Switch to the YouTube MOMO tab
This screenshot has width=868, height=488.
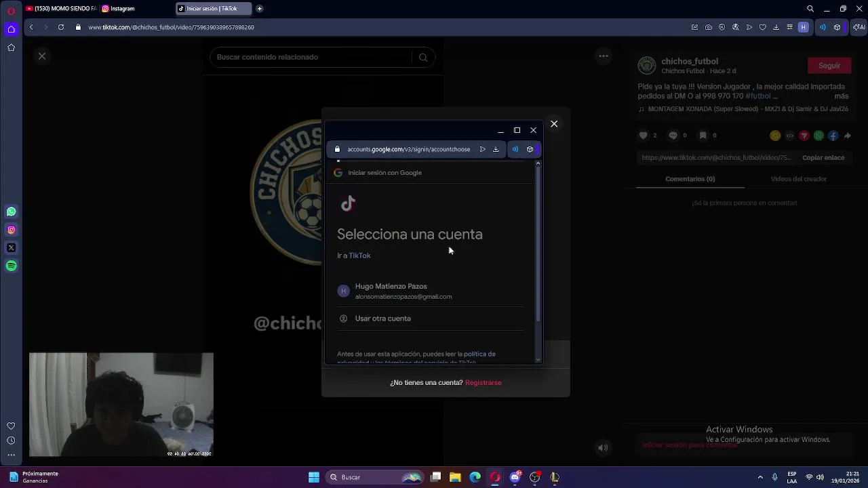point(61,9)
